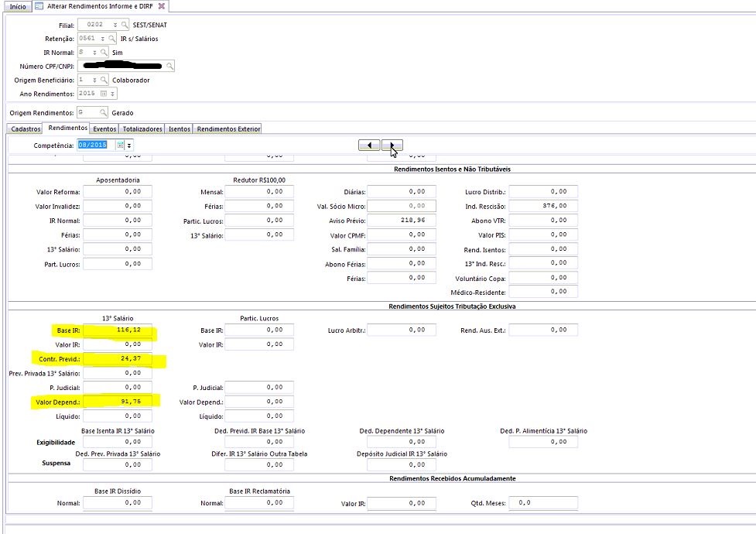Screen dimensions: 756x534
Task: Click the Retenção search magnifier icon
Action: (112, 38)
